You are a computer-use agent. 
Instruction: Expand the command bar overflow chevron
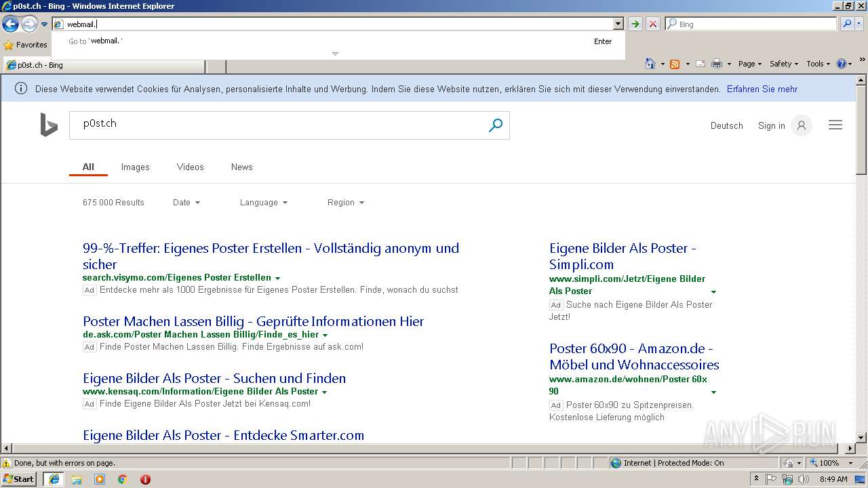(863, 60)
